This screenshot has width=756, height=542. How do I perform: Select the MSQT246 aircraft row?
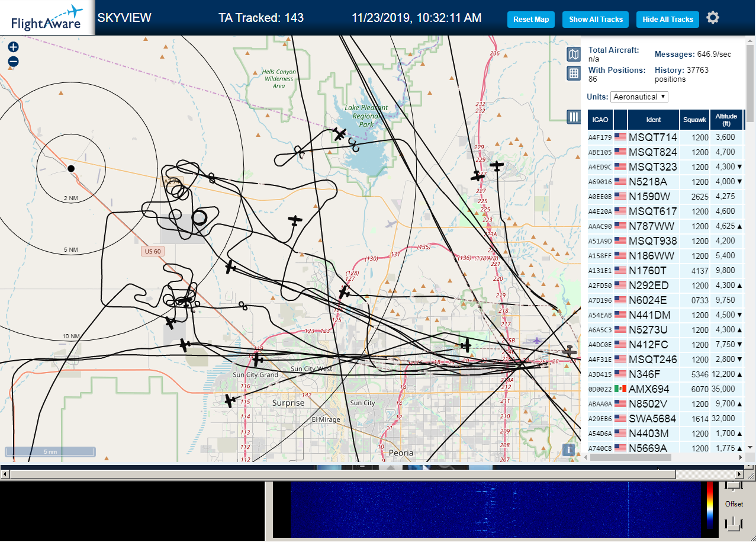point(665,360)
